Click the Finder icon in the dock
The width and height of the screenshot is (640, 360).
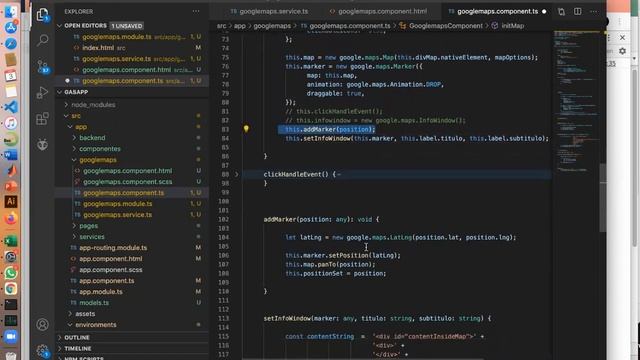tap(11, 11)
